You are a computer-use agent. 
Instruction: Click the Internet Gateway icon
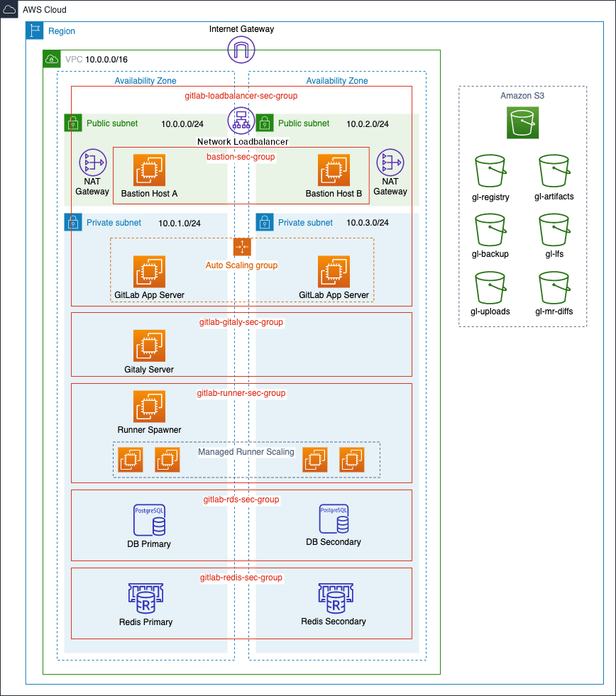(x=241, y=50)
